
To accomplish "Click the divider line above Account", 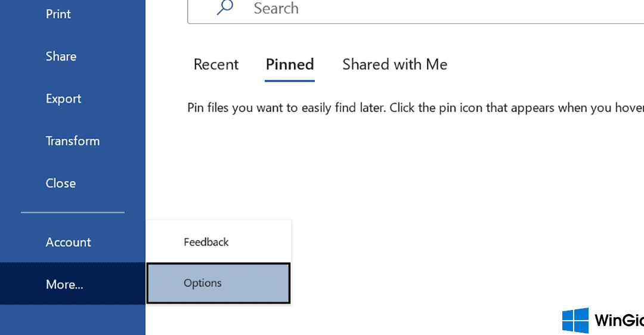I will 73,212.
